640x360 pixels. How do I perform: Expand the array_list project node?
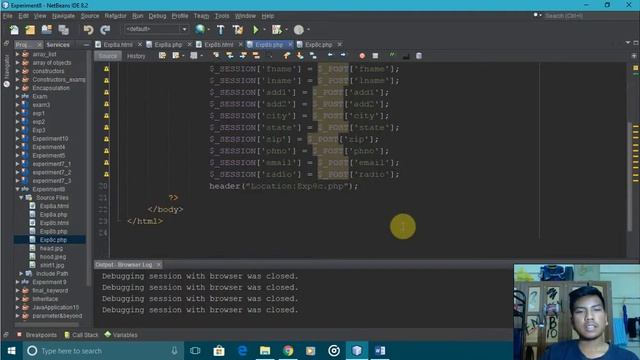[18, 54]
